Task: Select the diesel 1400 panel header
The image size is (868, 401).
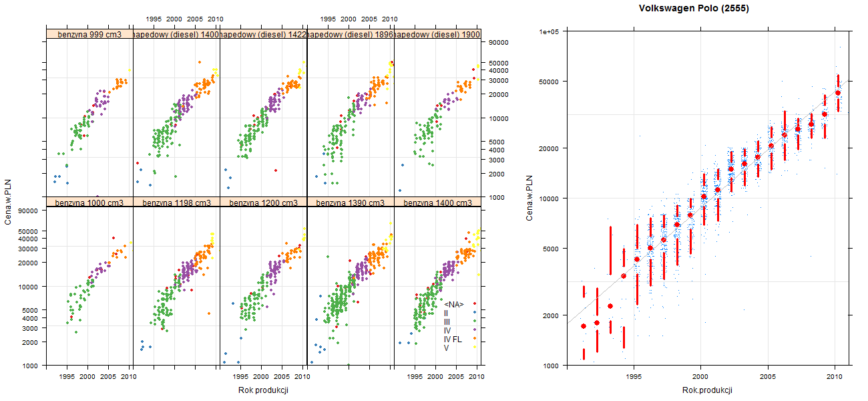Action: coord(177,34)
